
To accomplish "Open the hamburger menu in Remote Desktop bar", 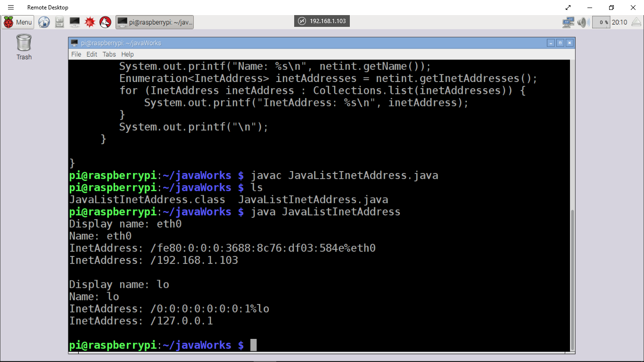I will tap(10, 7).
